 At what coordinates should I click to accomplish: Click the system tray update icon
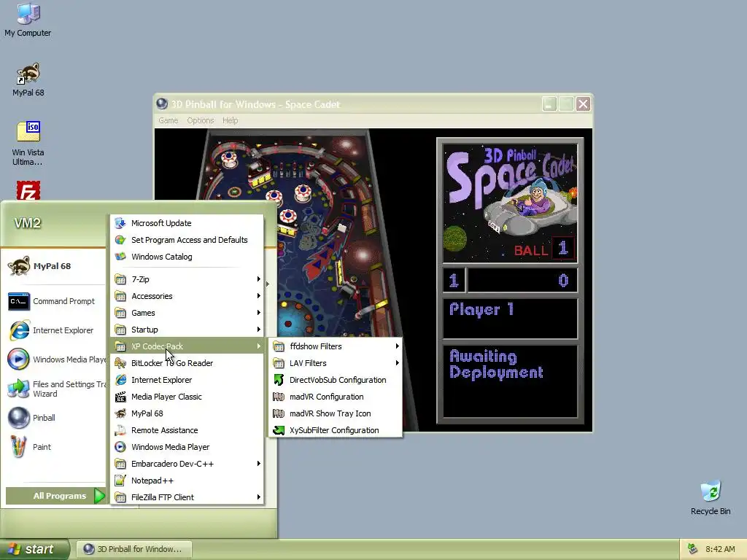tap(693, 549)
